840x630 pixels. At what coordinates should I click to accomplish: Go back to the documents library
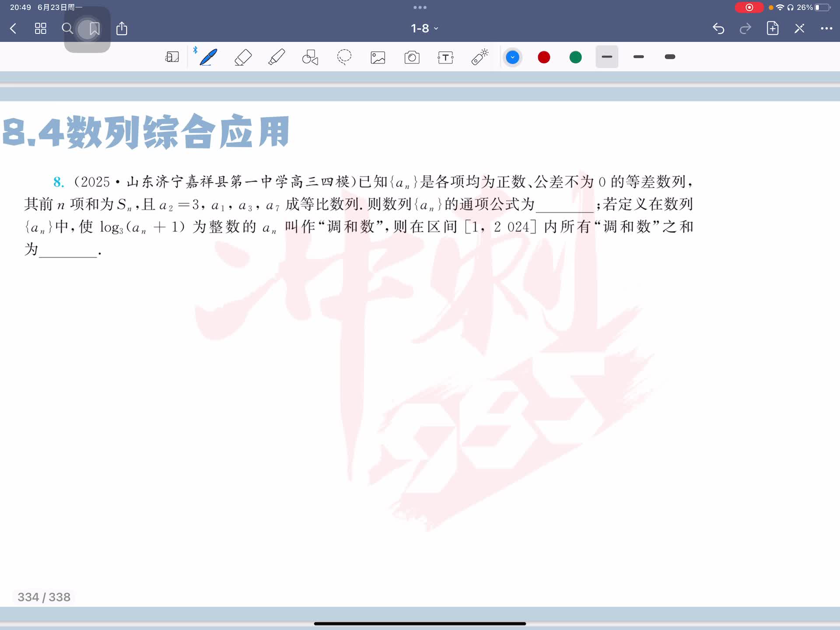pos(13,28)
